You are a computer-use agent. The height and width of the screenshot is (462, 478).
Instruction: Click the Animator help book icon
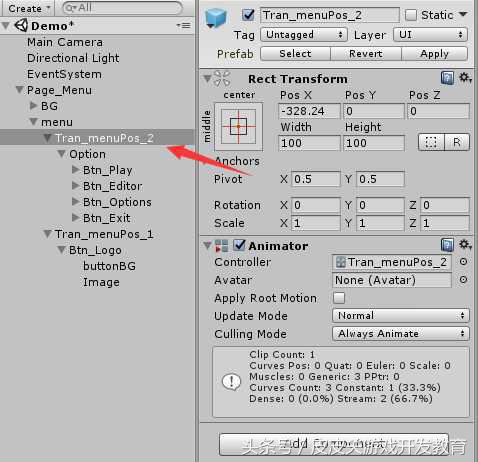coord(447,245)
